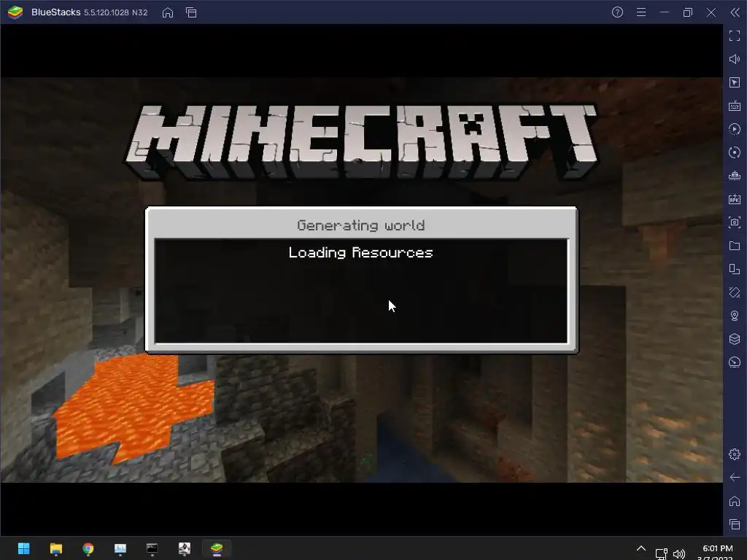
Task: Open the BlueStacks help question-mark icon
Action: click(x=617, y=12)
